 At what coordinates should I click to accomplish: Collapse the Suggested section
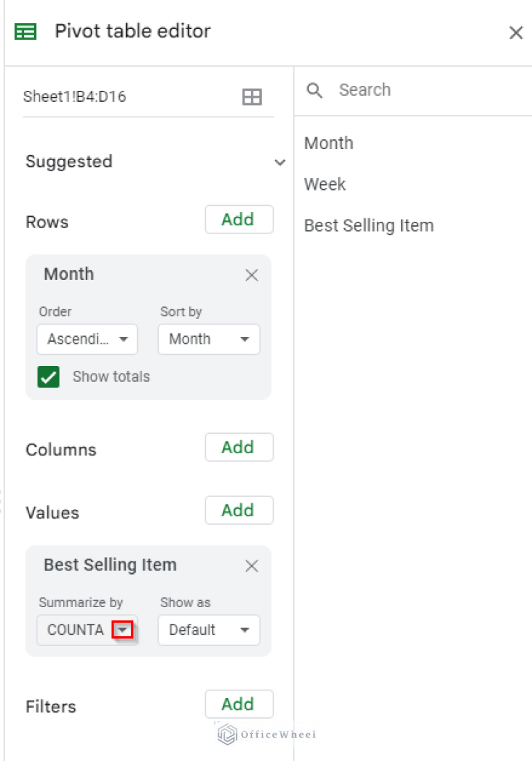pyautogui.click(x=281, y=162)
